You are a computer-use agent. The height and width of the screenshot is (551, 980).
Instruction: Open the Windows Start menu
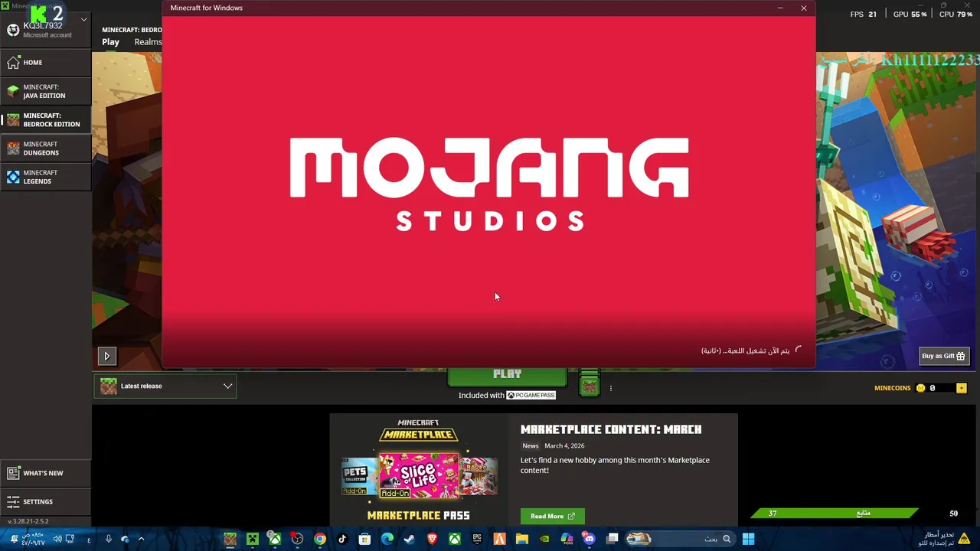click(x=748, y=539)
